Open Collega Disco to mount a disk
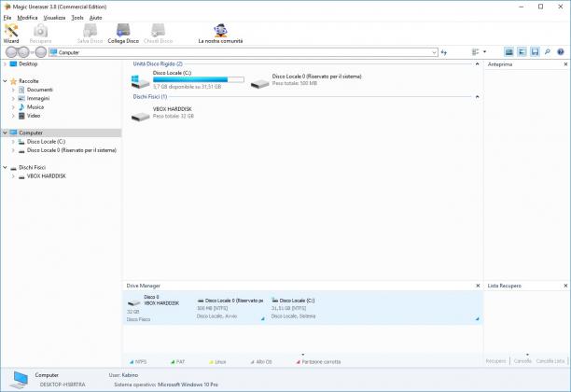The image size is (571, 392). coord(123,34)
